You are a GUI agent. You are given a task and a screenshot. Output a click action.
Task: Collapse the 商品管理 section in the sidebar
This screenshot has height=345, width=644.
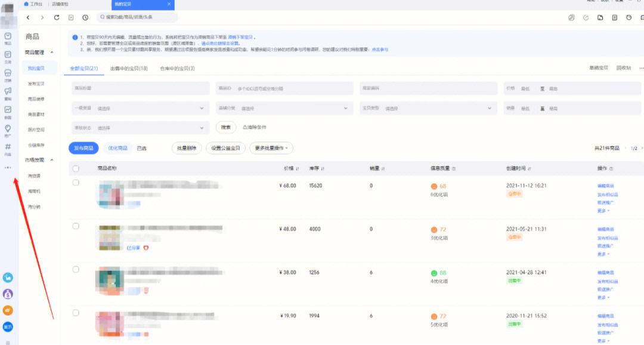tap(51, 53)
